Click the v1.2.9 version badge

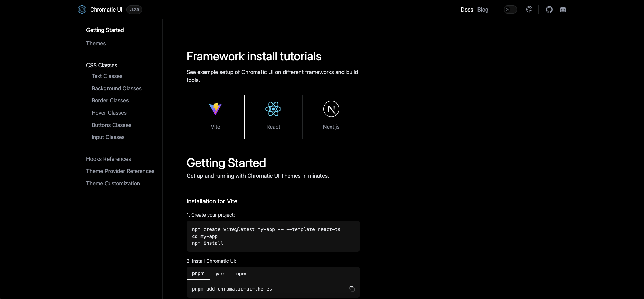[134, 10]
